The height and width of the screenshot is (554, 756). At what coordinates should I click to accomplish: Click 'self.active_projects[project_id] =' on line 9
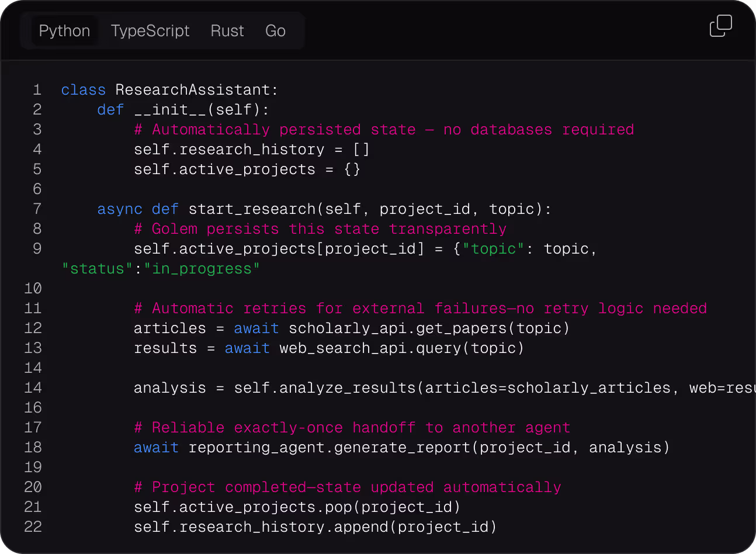tap(288, 249)
